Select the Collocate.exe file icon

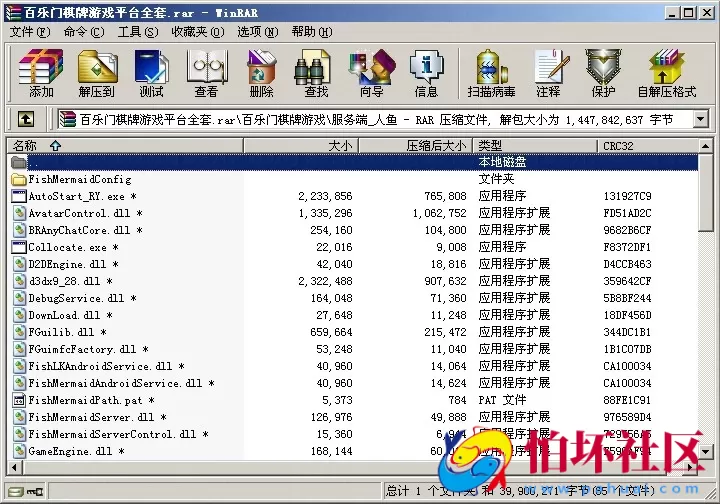(x=18, y=247)
